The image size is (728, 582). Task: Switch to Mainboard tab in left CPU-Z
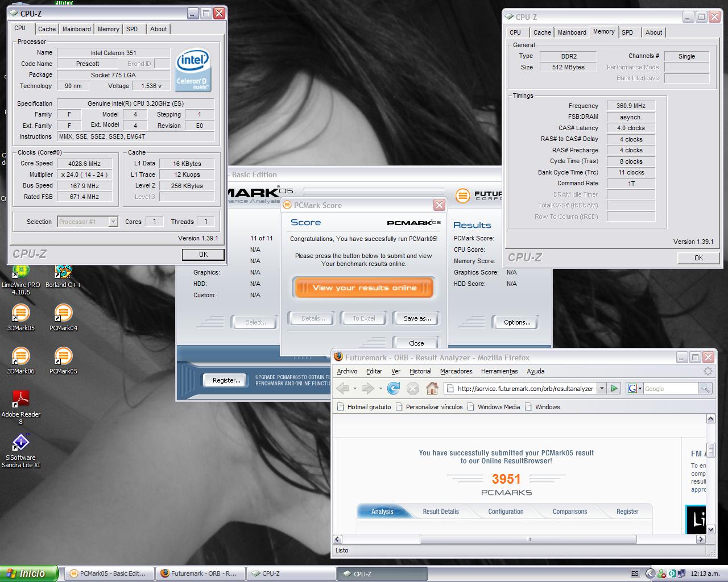point(76,29)
